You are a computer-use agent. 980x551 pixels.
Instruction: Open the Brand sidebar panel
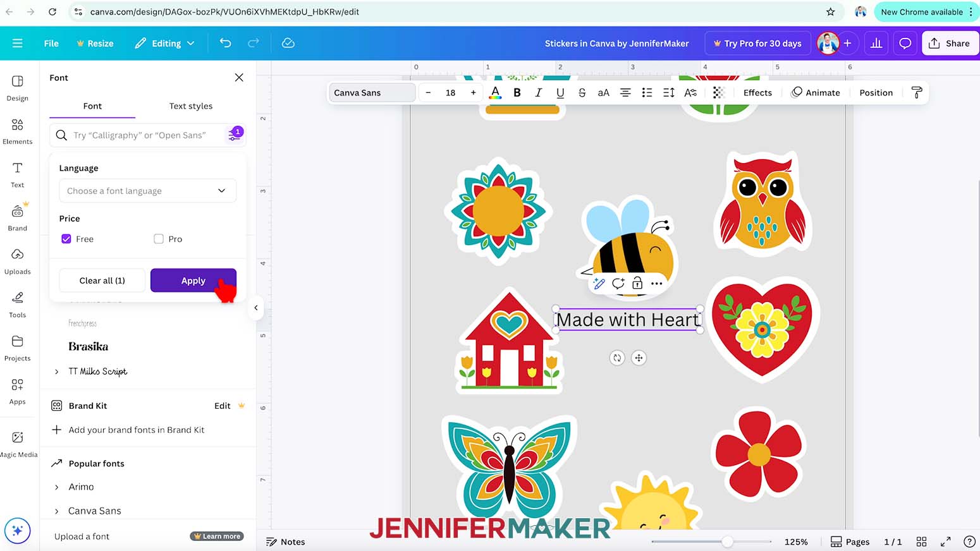(x=18, y=217)
